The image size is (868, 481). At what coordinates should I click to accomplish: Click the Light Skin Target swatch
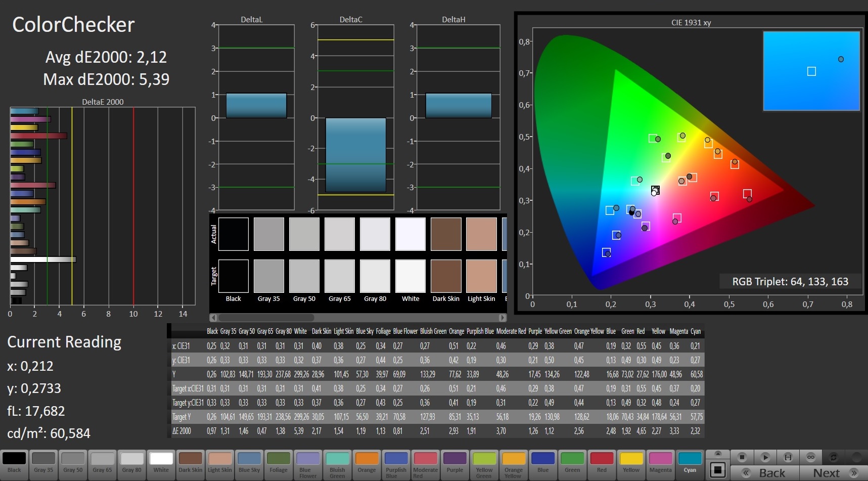pos(481,276)
